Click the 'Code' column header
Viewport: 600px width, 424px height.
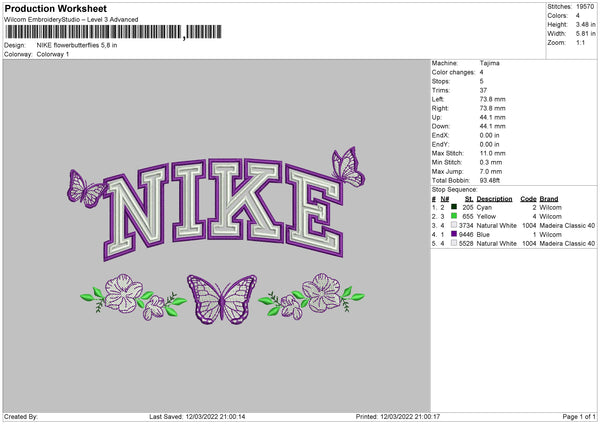pyautogui.click(x=528, y=199)
